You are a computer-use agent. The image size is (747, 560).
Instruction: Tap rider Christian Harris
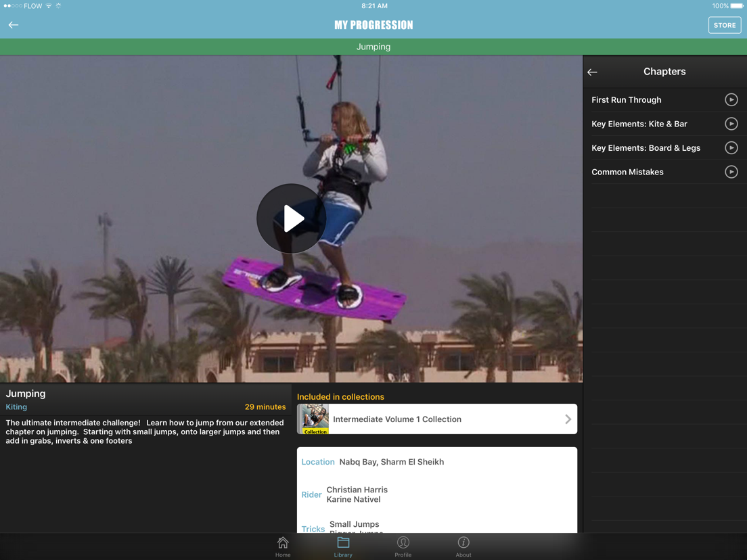click(x=357, y=490)
